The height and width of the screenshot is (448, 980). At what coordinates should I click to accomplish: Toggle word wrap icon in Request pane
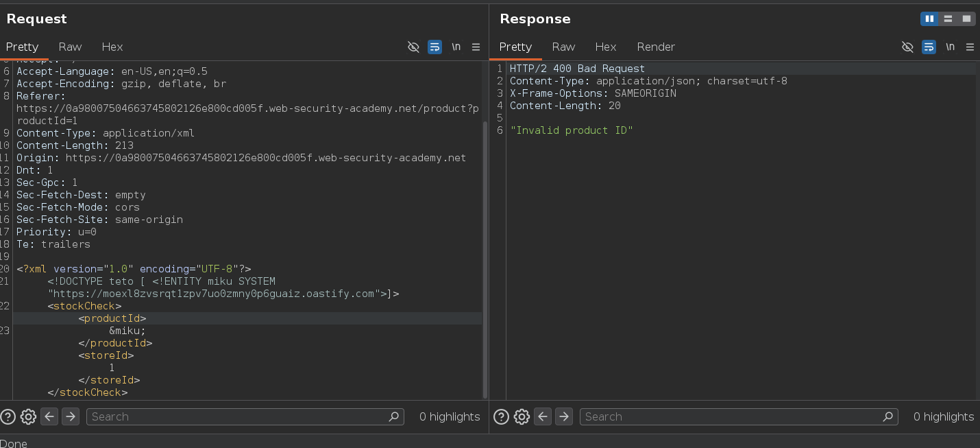pos(434,47)
